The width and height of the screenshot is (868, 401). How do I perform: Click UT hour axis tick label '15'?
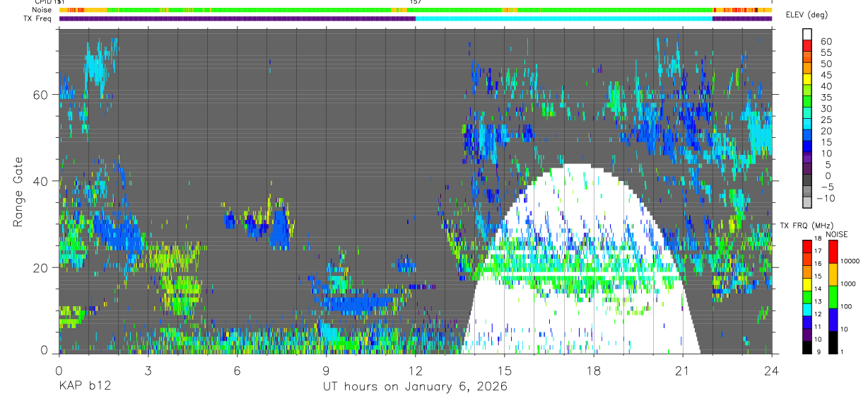(504, 370)
